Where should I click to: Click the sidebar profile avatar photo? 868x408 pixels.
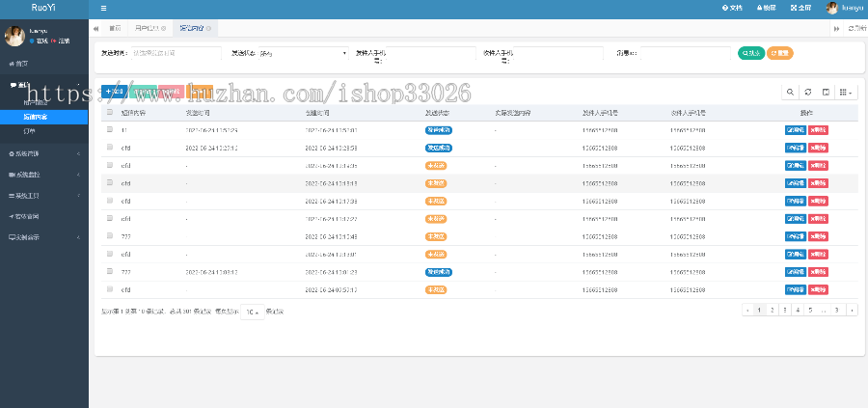click(x=14, y=36)
